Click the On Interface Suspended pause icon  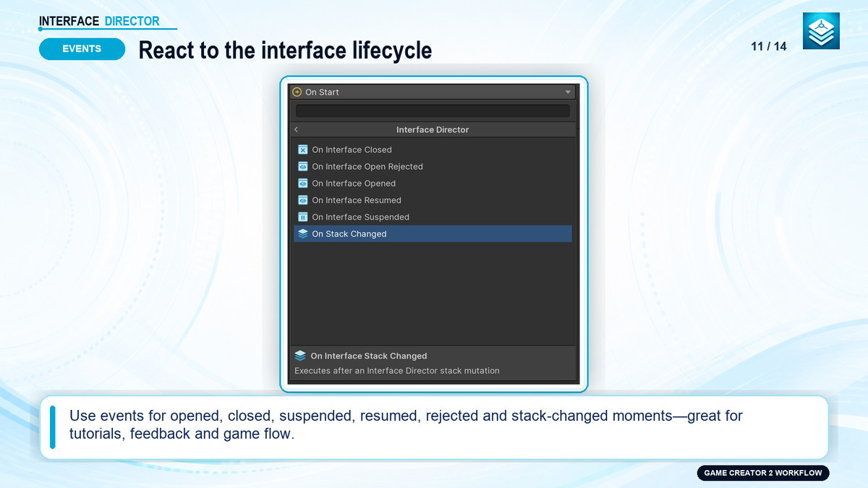click(303, 217)
